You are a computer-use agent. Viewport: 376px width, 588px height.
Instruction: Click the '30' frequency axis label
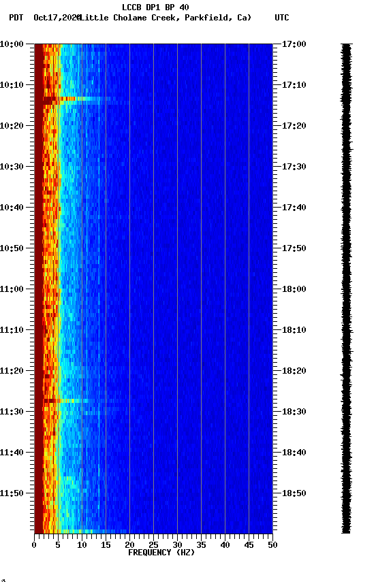[177, 546]
